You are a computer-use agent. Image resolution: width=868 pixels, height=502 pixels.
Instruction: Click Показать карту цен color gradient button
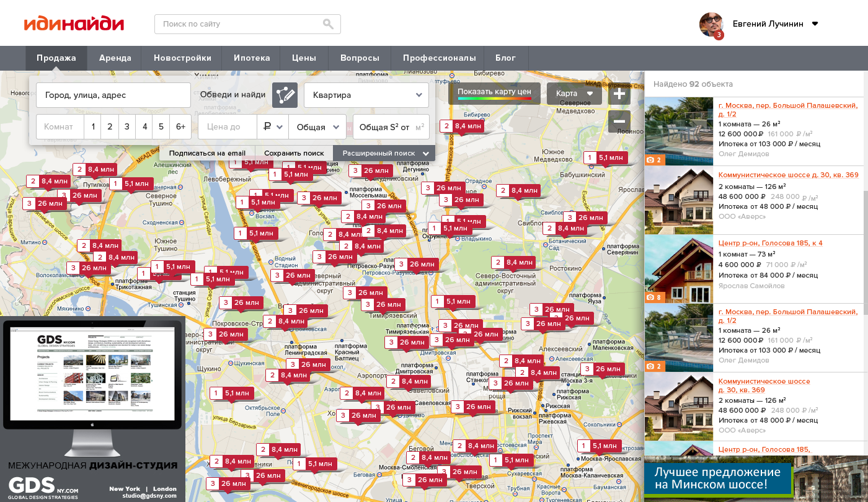point(494,94)
